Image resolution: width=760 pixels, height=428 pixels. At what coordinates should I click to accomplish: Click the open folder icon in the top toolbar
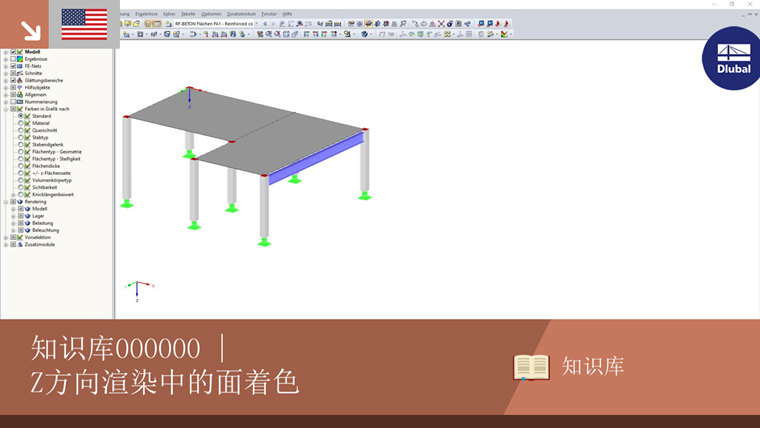pyautogui.click(x=137, y=24)
